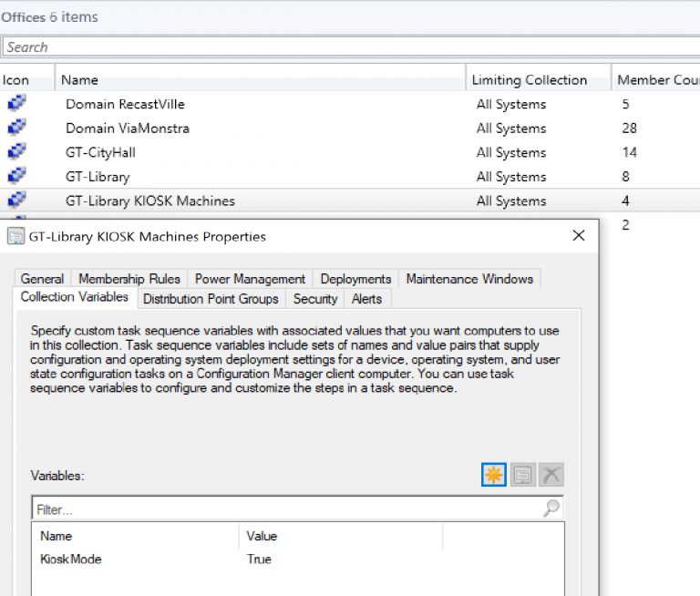This screenshot has height=596, width=700.
Task: Select the Distribution Point Groups tab
Action: point(211,298)
